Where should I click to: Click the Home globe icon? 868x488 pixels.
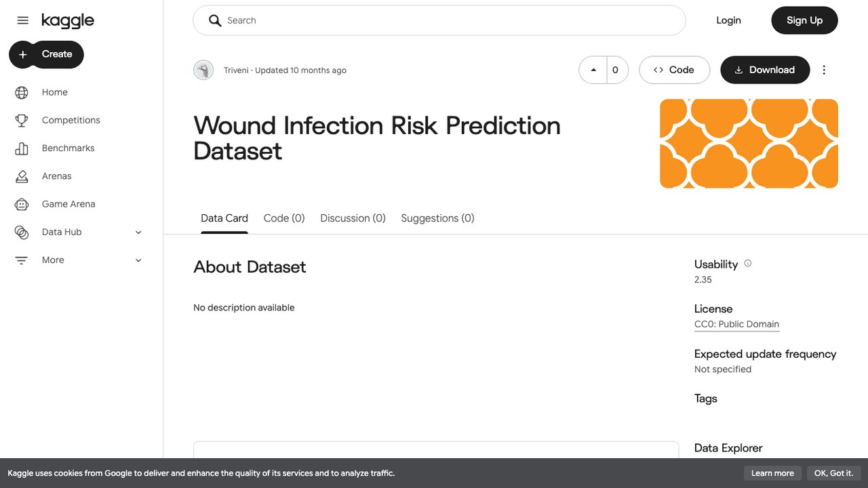[x=22, y=92]
